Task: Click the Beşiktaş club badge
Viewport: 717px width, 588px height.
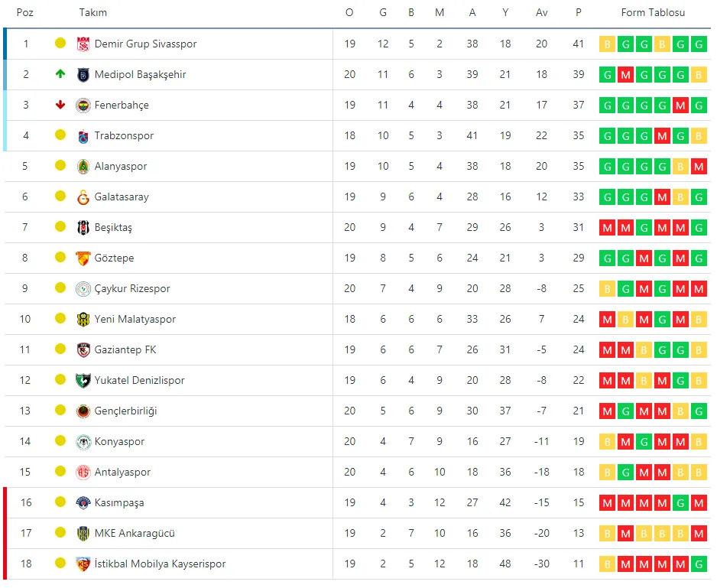Action: pyautogui.click(x=83, y=228)
